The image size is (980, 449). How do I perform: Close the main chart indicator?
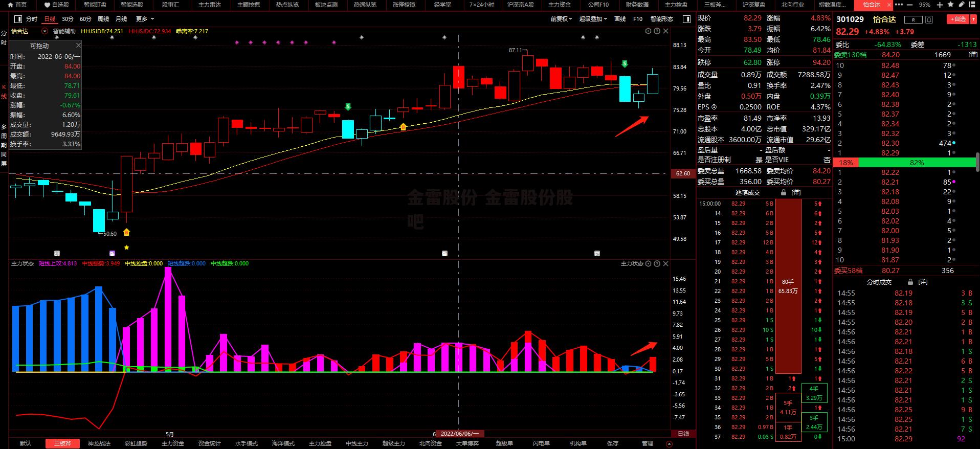tap(665, 31)
